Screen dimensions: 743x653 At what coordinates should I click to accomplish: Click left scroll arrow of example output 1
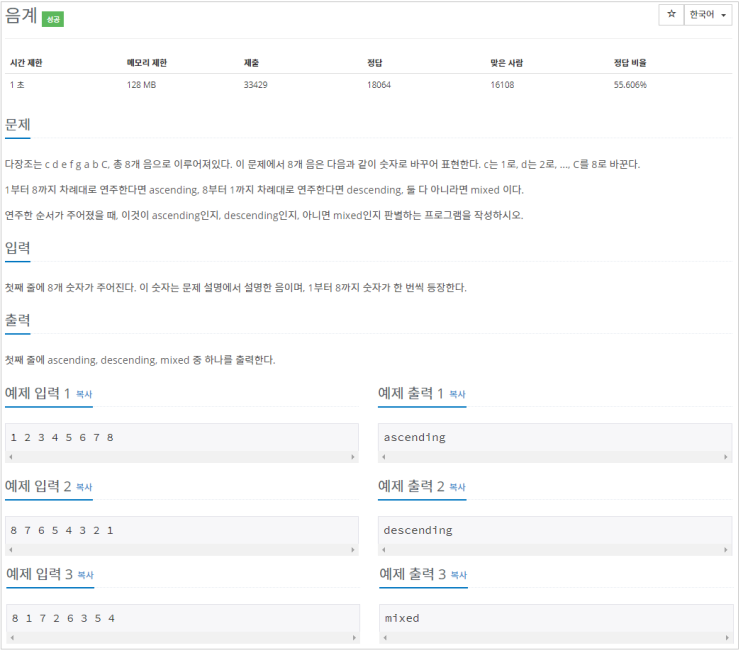click(386, 459)
